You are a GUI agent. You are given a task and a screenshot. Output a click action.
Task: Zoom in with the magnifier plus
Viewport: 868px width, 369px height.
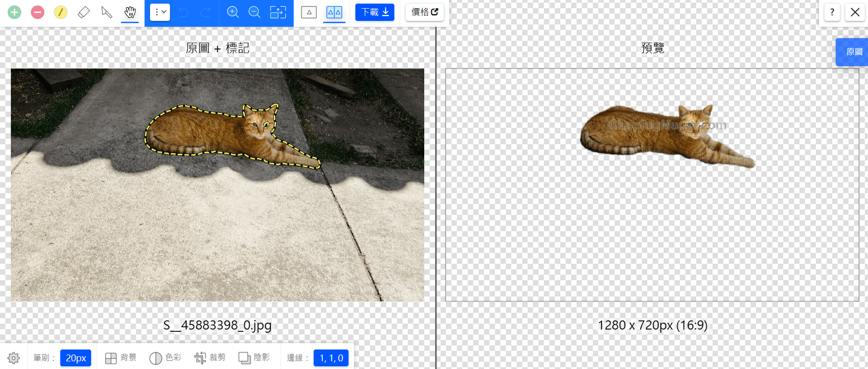point(233,12)
